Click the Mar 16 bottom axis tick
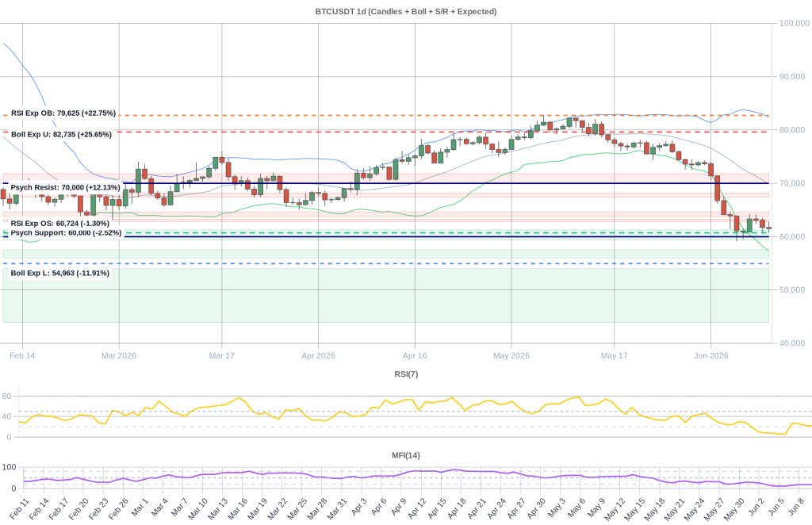The image size is (812, 525). coord(238,508)
